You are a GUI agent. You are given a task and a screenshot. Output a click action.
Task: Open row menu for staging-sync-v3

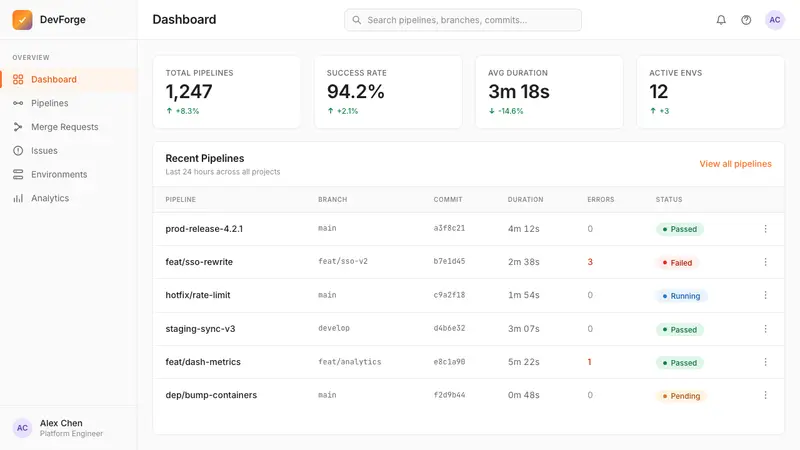[x=765, y=329]
